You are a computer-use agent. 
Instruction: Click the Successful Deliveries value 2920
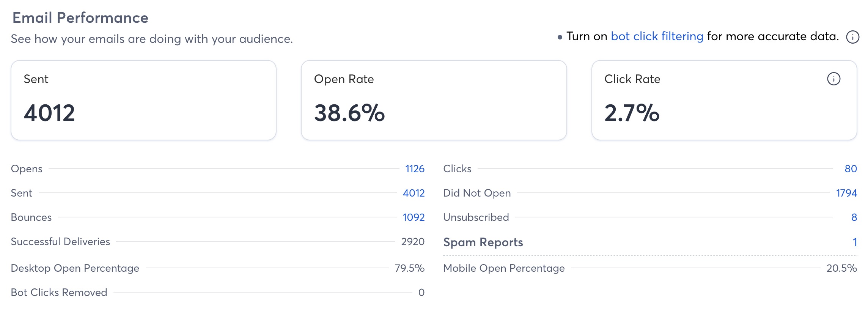tap(413, 242)
